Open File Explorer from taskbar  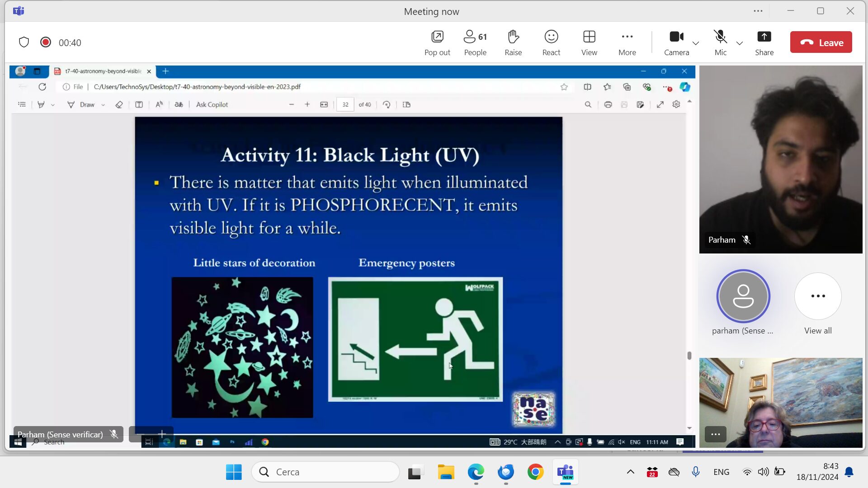[446, 472]
